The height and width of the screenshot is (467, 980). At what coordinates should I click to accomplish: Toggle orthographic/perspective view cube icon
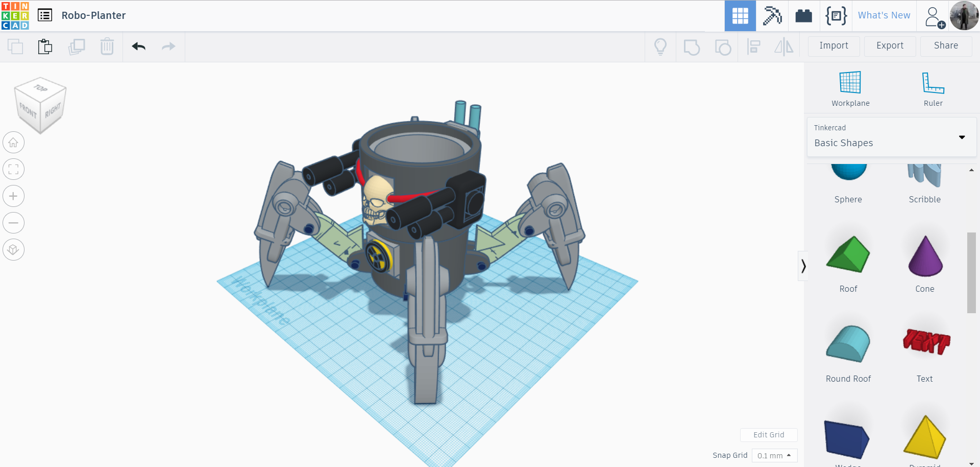click(x=14, y=250)
